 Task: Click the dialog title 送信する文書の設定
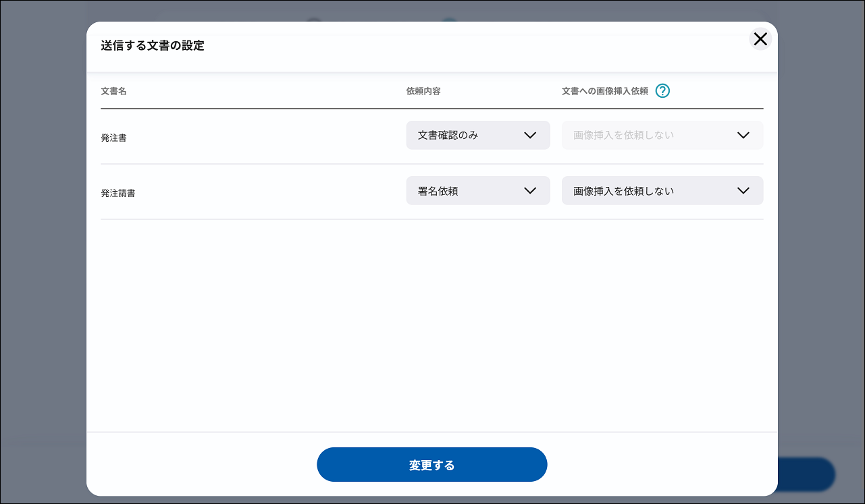pyautogui.click(x=153, y=46)
